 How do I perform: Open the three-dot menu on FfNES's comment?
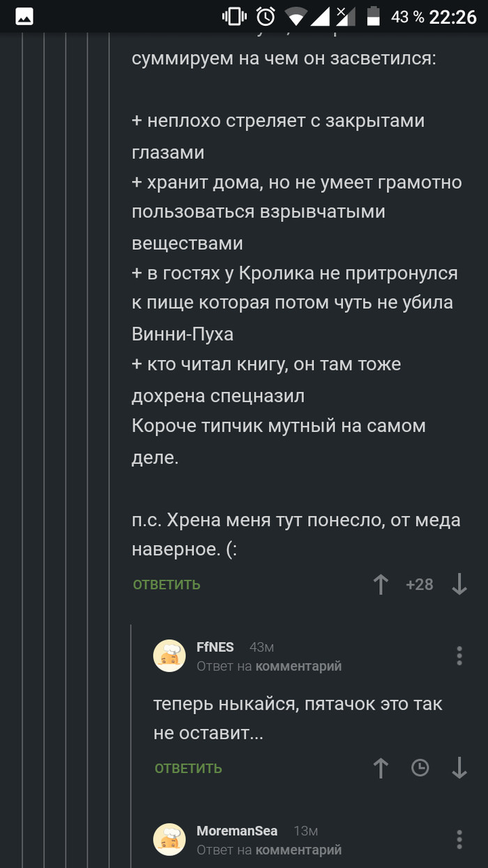click(x=459, y=656)
